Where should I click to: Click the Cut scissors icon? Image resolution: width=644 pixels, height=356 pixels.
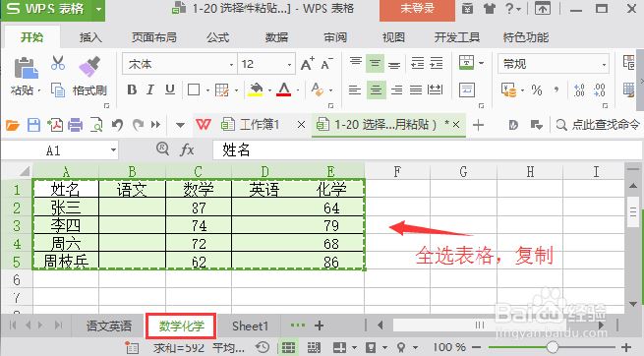click(58, 63)
